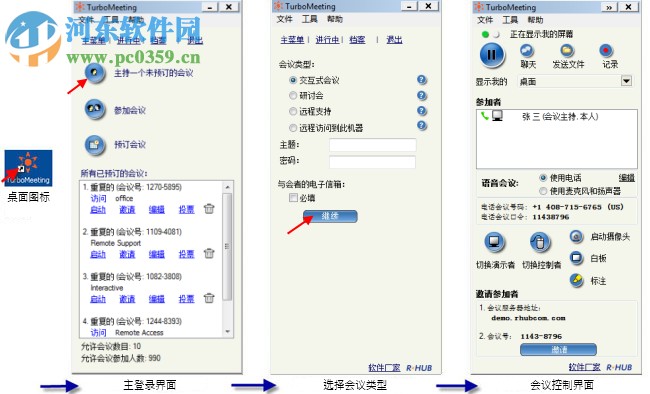The height and width of the screenshot is (394, 650).
Task: Click 投票 link for meeting 1270-5895
Action: 187,209
